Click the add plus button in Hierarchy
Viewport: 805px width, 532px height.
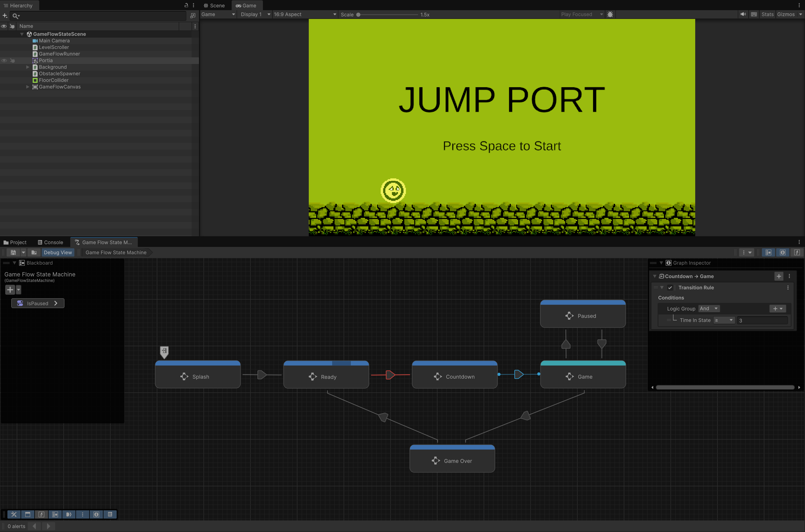point(5,16)
